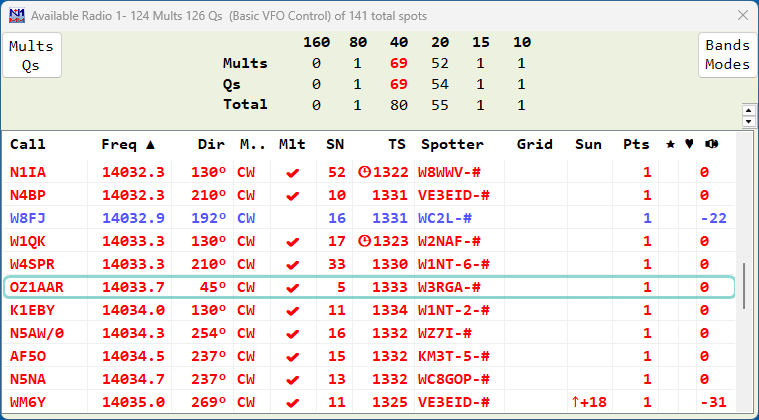Click the red checkmark in OZ1AAR row
This screenshot has height=420, width=759.
pyautogui.click(x=292, y=288)
